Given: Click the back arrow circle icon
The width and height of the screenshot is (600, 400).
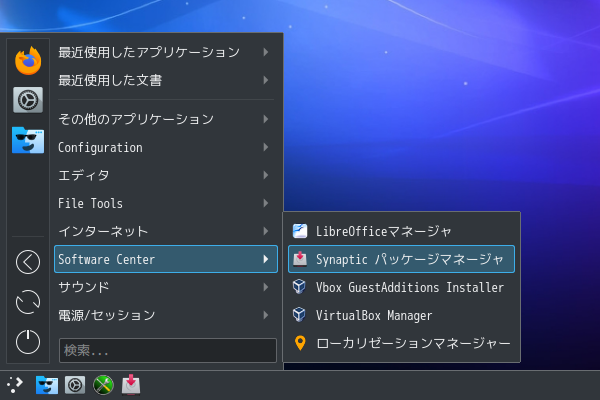Looking at the screenshot, I should (x=28, y=262).
